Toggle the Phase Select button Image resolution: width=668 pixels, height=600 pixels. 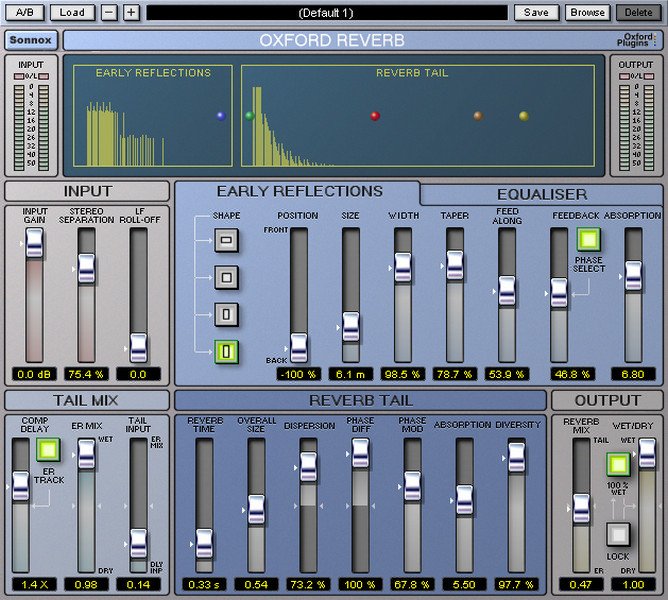[x=587, y=240]
